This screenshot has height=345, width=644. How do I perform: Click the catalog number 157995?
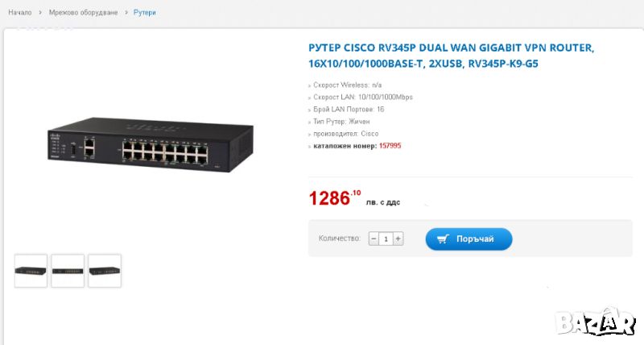tap(390, 146)
